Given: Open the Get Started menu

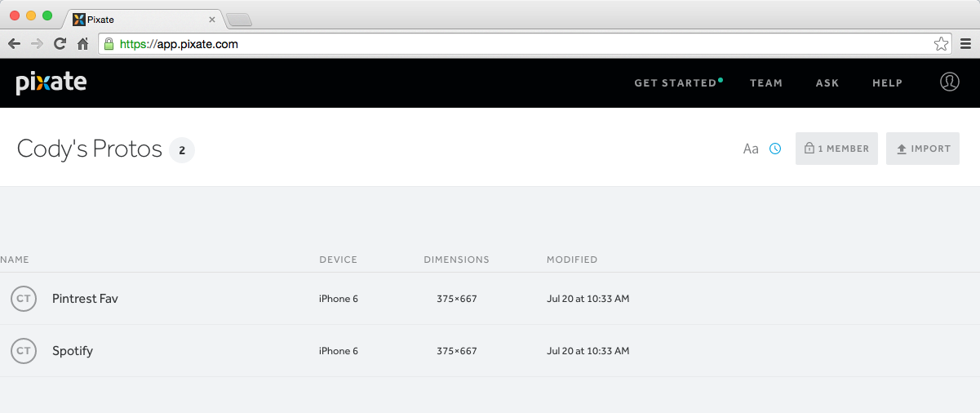Looking at the screenshot, I should pyautogui.click(x=676, y=82).
